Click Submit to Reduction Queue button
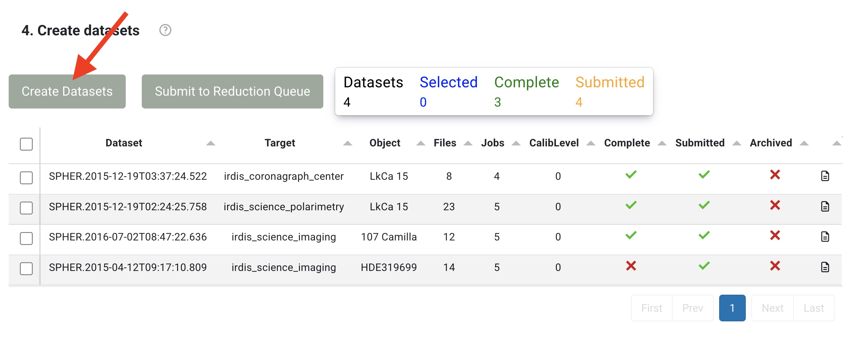This screenshot has height=339, width=868. click(x=232, y=91)
